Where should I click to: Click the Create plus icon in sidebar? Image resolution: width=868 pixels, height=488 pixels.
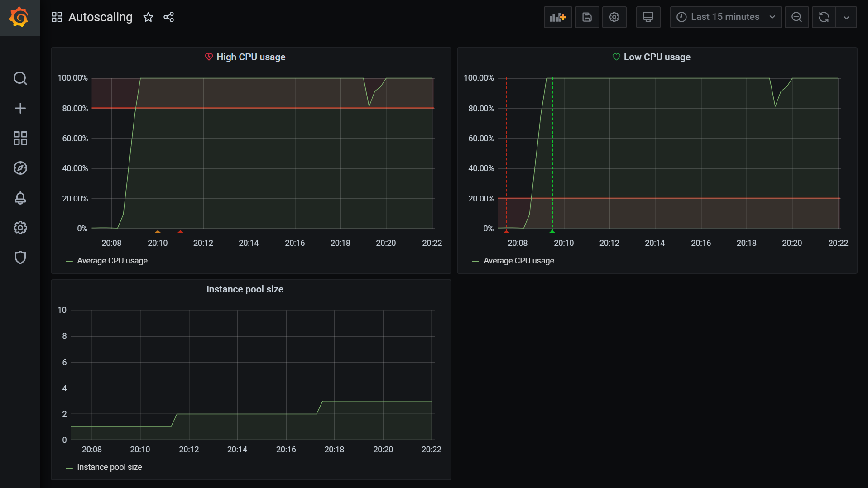[x=20, y=108]
